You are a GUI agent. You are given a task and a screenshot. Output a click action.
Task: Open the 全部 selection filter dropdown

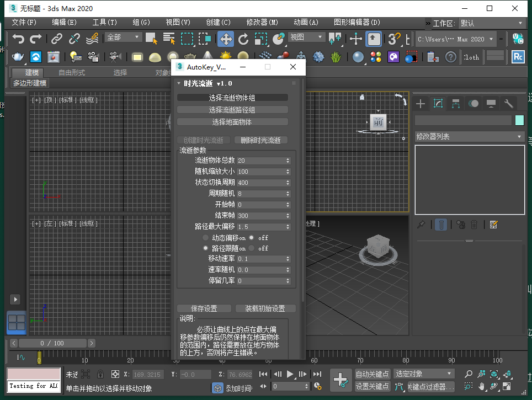point(123,39)
